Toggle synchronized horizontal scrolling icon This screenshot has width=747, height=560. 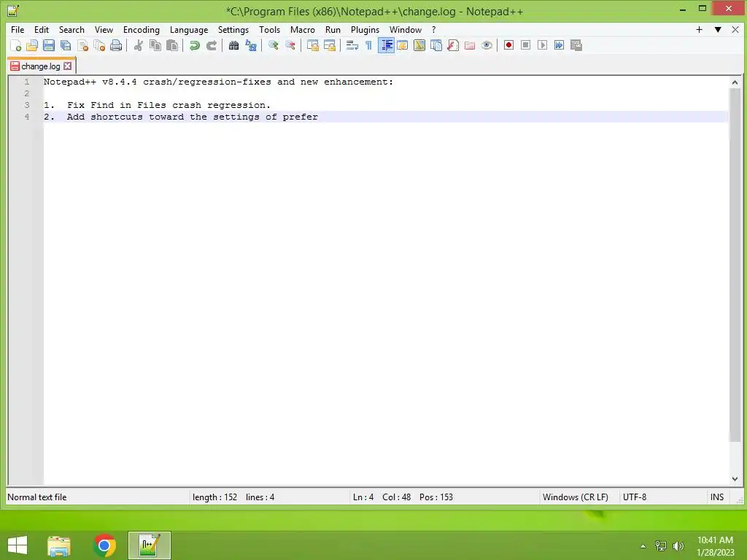[x=329, y=45]
